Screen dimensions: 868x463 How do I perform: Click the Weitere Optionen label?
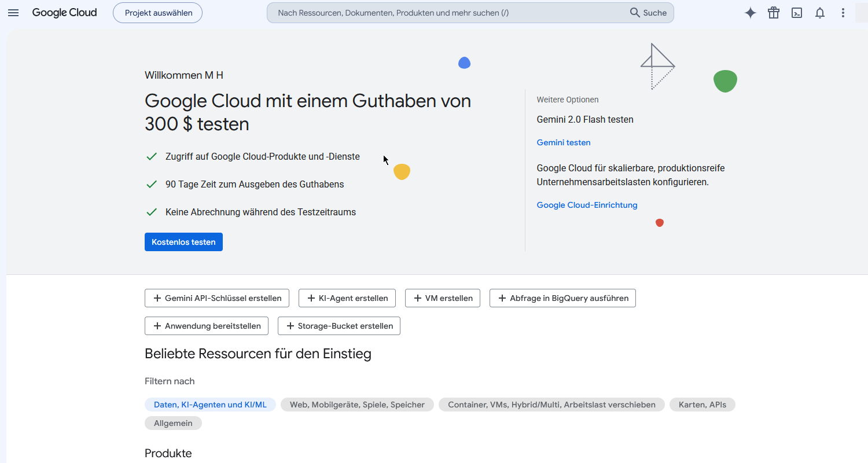pyautogui.click(x=568, y=100)
